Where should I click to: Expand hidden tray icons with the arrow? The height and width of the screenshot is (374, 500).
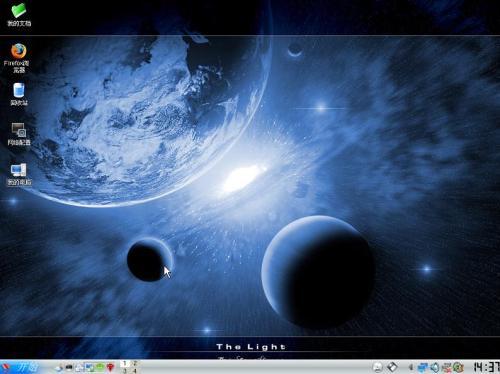(x=411, y=367)
